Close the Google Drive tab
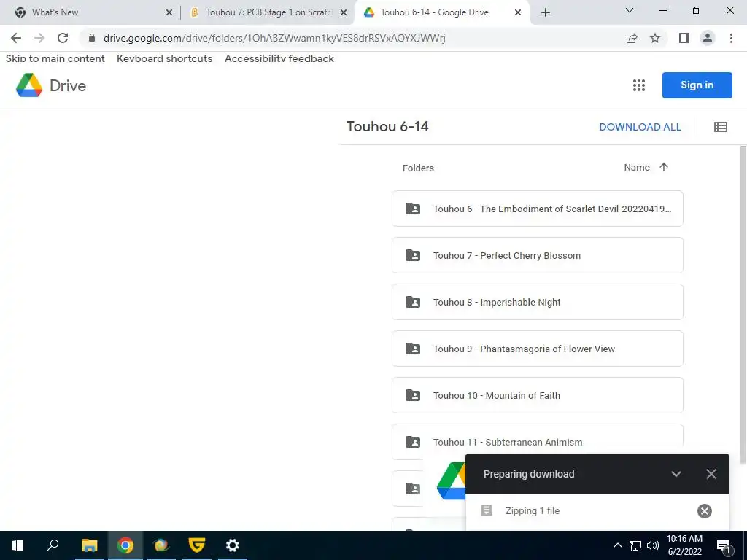747x560 pixels. point(518,12)
